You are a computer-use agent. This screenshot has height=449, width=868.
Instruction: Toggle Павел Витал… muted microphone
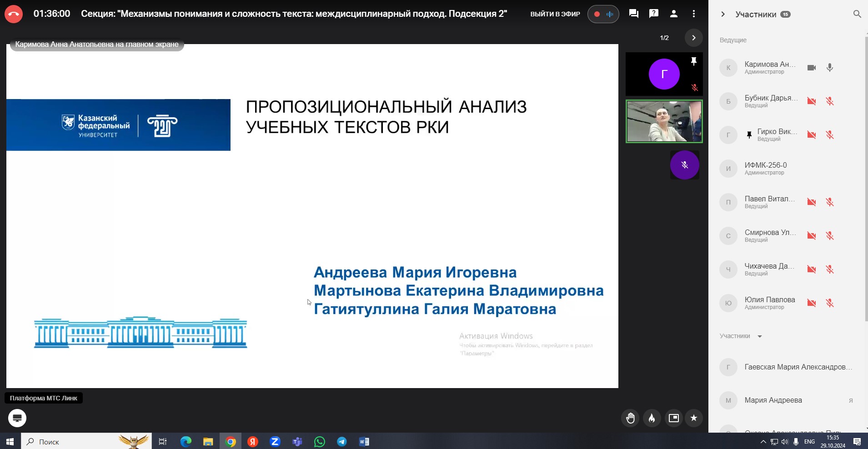click(x=830, y=202)
